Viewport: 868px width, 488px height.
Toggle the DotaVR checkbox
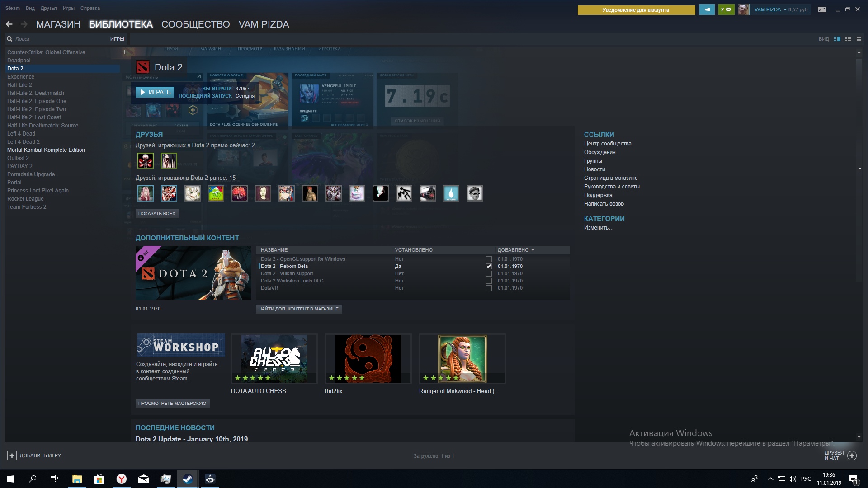[x=489, y=288]
